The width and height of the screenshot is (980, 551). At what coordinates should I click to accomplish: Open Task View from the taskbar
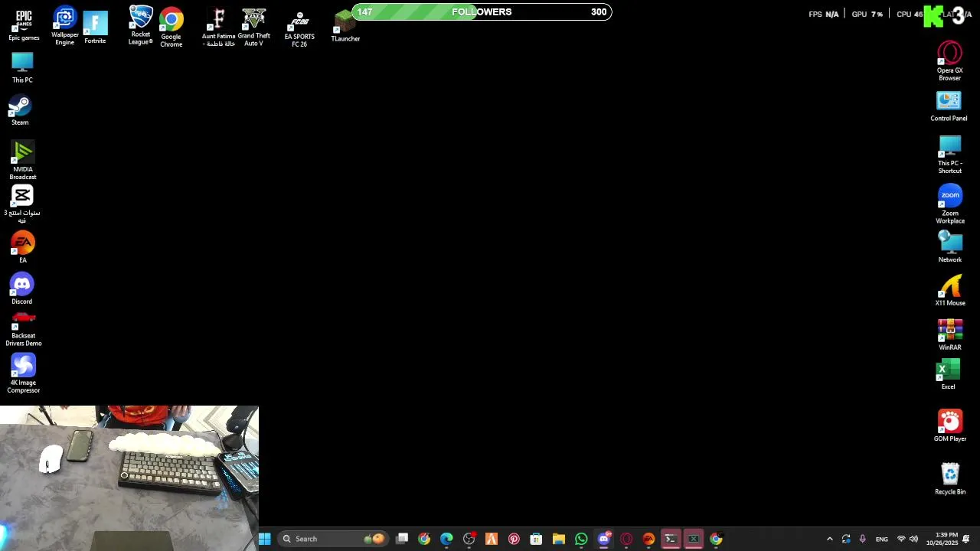[402, 539]
